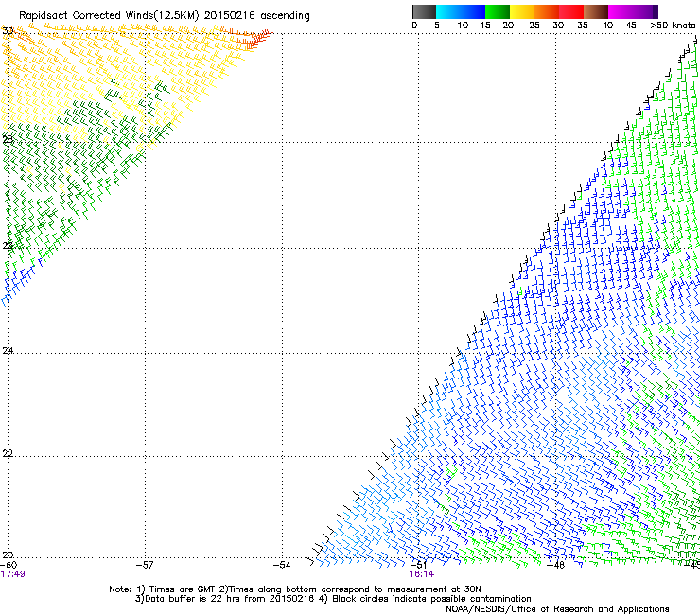700x615 pixels.
Task: Click the NOAA/NESDIS credit text
Action: click(557, 609)
